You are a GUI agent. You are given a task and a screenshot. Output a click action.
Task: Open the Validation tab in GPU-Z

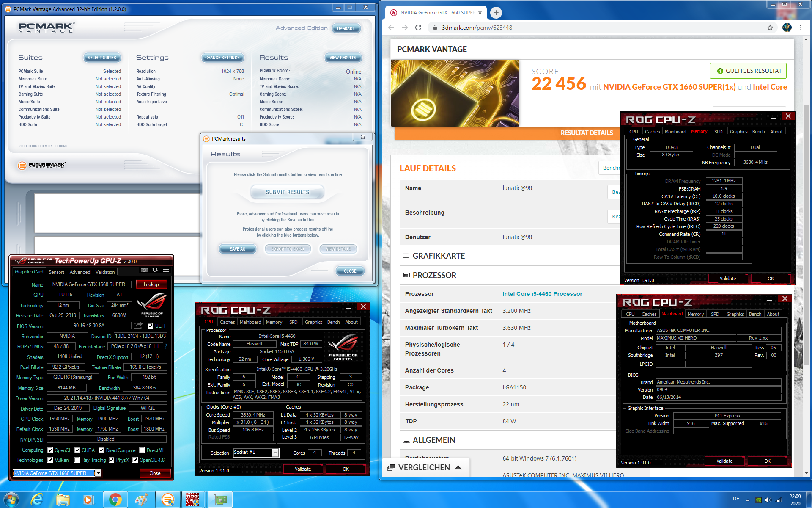pyautogui.click(x=105, y=272)
